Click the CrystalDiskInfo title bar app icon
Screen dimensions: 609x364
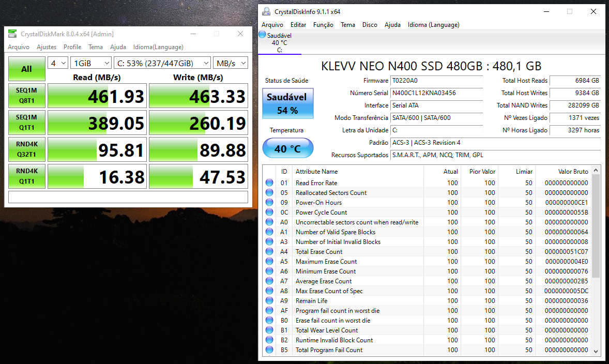coord(266,12)
